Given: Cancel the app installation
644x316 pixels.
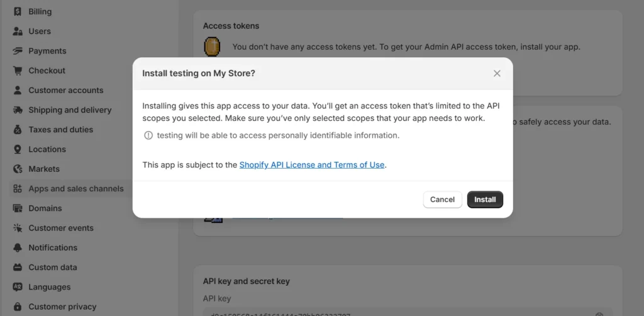Looking at the screenshot, I should (x=442, y=200).
